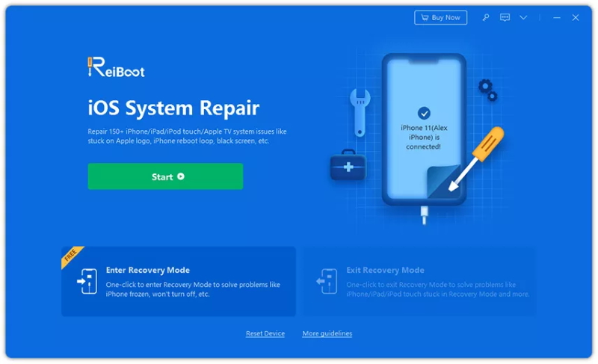
Task: Open the feedback chat icon
Action: [x=505, y=17]
